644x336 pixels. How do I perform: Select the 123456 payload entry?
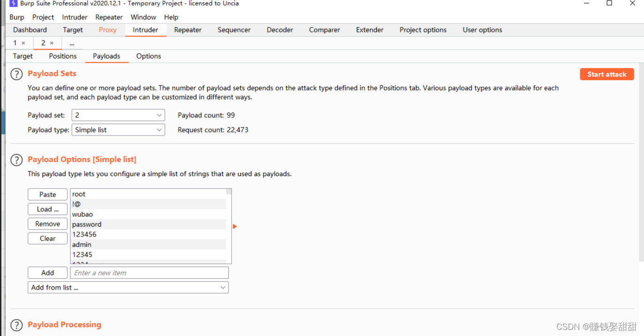coord(148,234)
